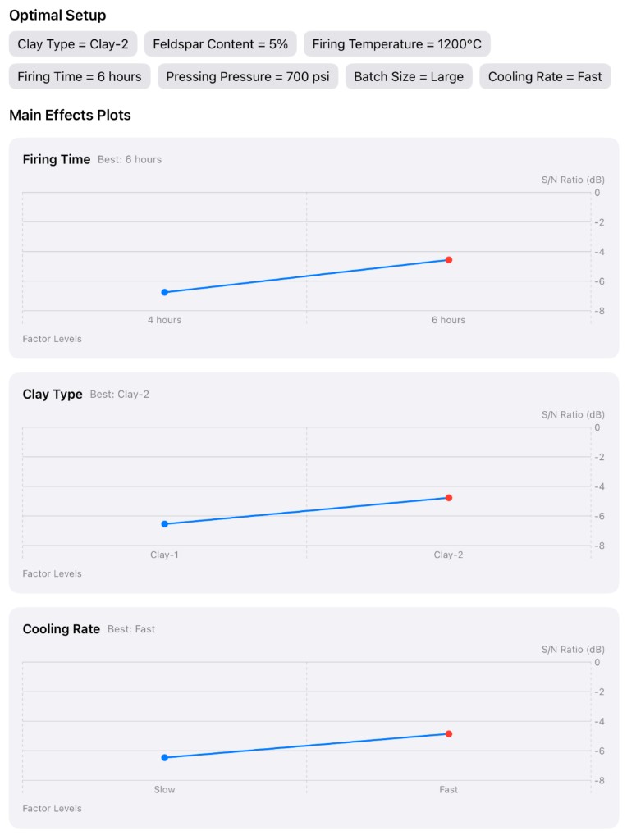The image size is (627, 840).
Task: Click the Optimal Setup heading
Action: click(x=57, y=16)
